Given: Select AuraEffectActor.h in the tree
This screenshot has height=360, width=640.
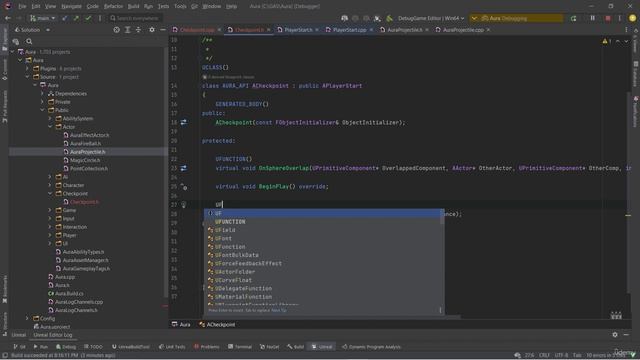Looking at the screenshot, I should tap(89, 135).
